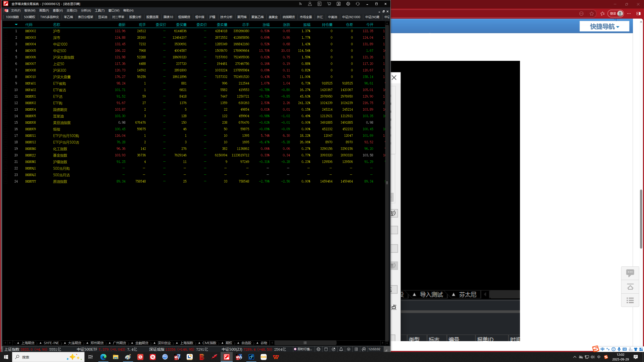Image resolution: width=644 pixels, height=362 pixels.
Task: Click the radar scan icon in status bar
Action: [334, 349]
